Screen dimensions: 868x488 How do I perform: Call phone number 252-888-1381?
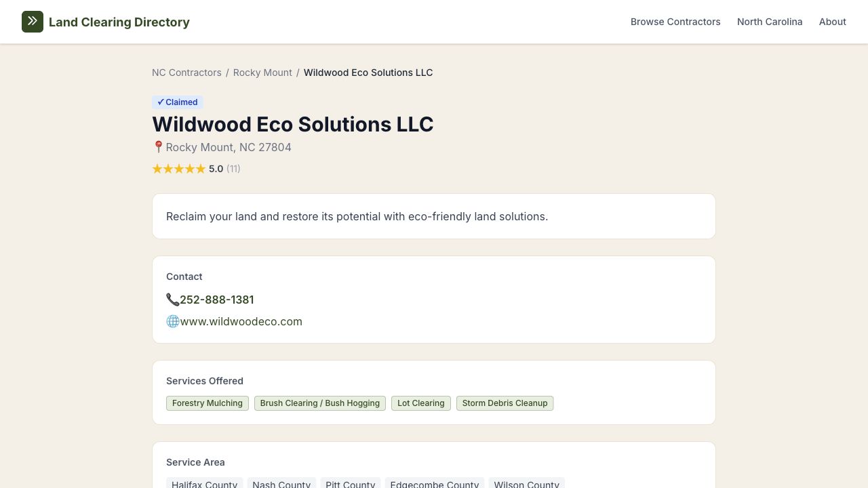pyautogui.click(x=217, y=300)
